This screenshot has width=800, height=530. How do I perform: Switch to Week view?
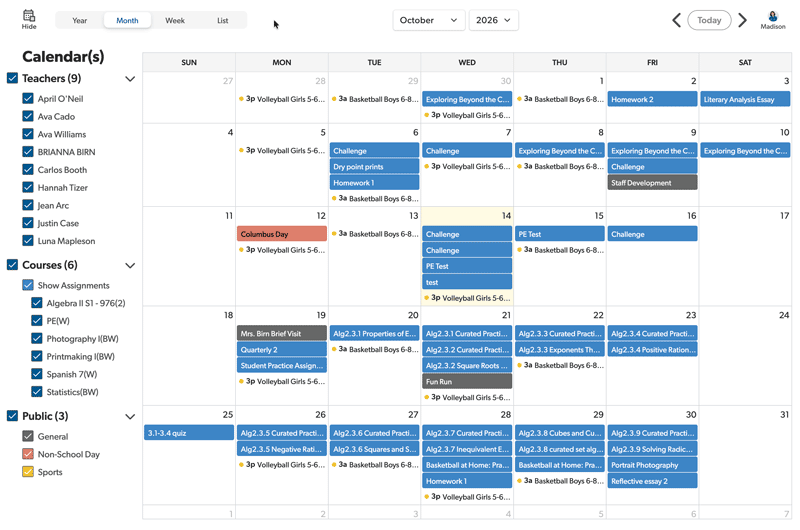(x=174, y=20)
